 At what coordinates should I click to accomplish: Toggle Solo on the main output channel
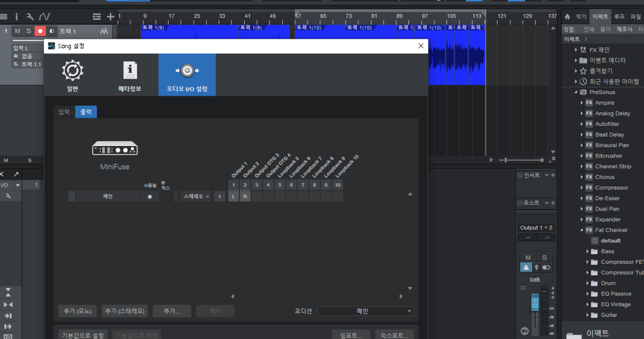[544, 257]
